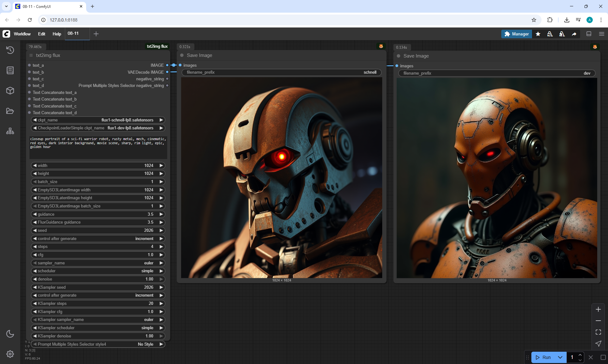Click the fit view icon

(598, 332)
